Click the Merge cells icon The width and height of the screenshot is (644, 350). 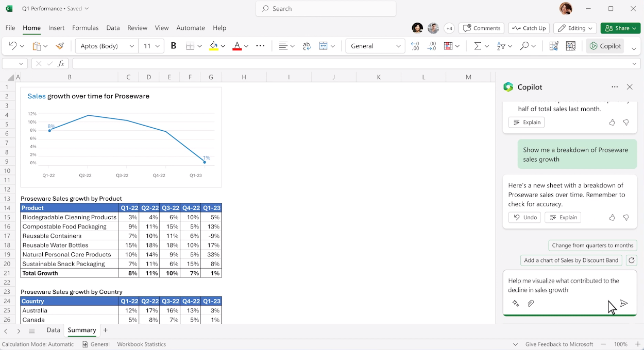tap(324, 46)
